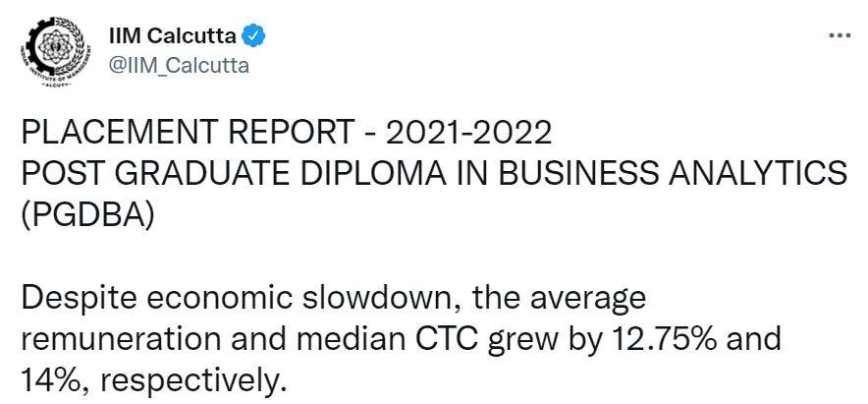The image size is (868, 404).
Task: Open the tweet's three-dot more menu
Action: pyautogui.click(x=840, y=36)
